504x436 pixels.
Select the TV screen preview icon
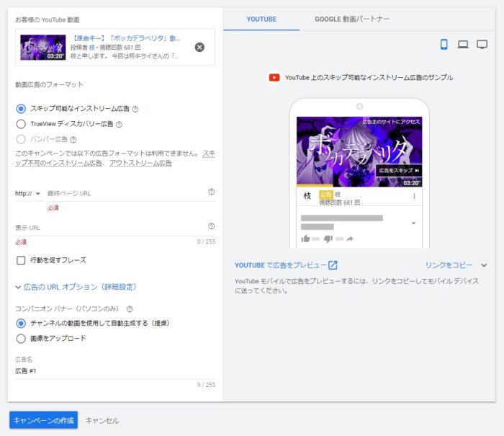(482, 44)
